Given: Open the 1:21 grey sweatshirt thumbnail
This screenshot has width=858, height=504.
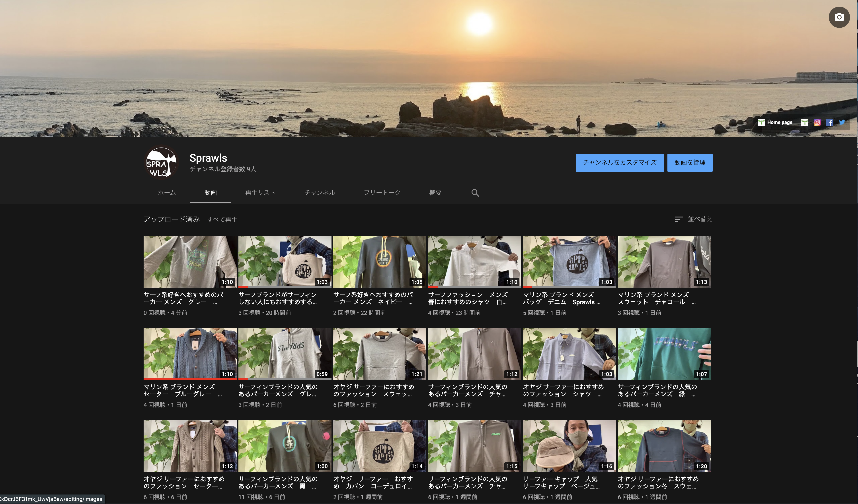Looking at the screenshot, I should [x=380, y=354].
